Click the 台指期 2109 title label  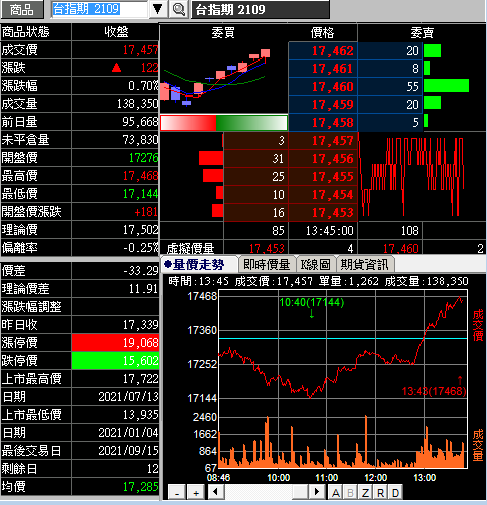(x=230, y=10)
